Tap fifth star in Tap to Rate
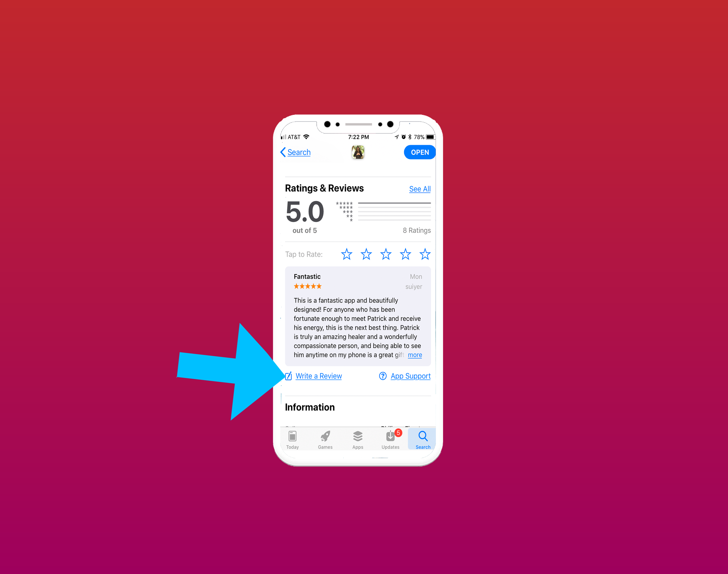 point(425,254)
